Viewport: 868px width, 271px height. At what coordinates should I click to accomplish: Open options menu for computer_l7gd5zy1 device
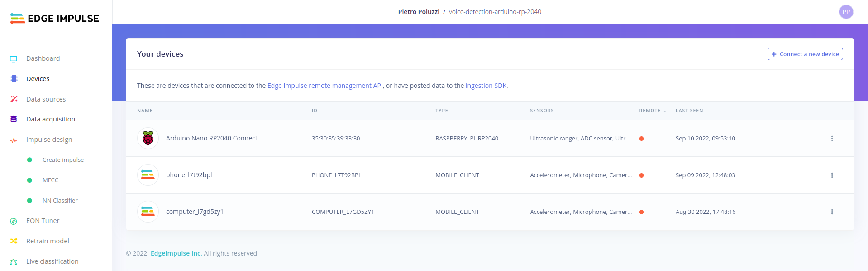(x=831, y=212)
